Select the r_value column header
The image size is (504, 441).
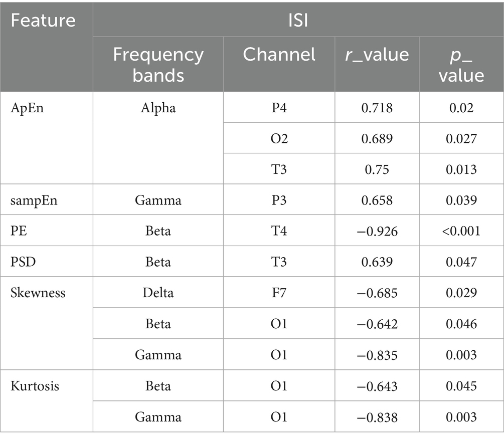(377, 55)
